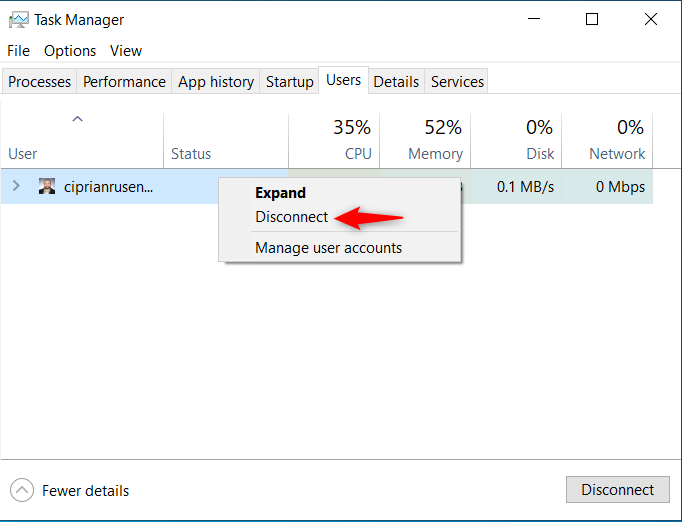Switch to the Services tab

(457, 81)
